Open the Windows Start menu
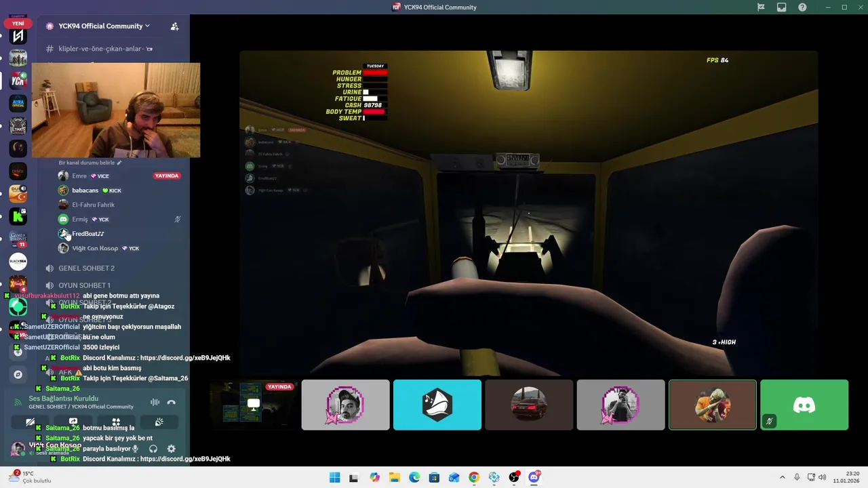 pyautogui.click(x=334, y=478)
